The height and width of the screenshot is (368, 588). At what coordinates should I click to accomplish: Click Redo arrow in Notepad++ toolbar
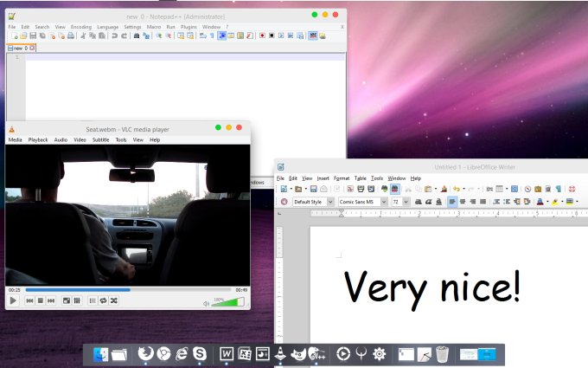tap(125, 36)
